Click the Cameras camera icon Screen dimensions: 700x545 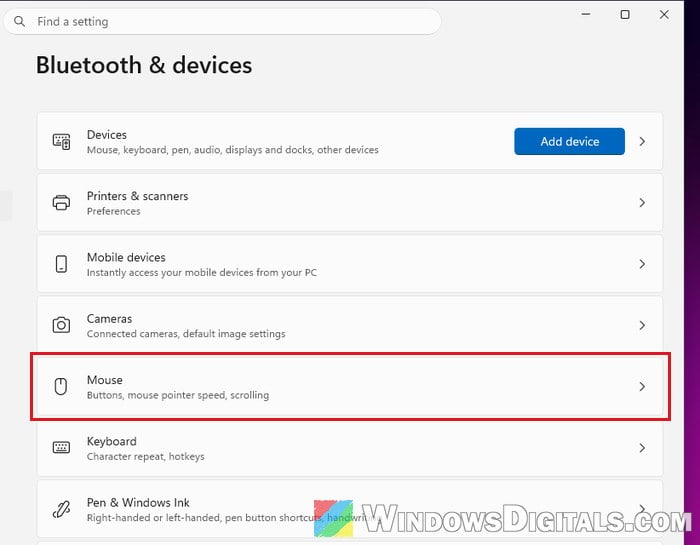(61, 325)
